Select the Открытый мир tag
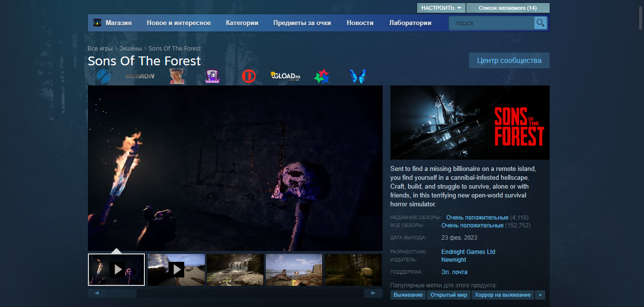The image size is (644, 307). tap(448, 295)
